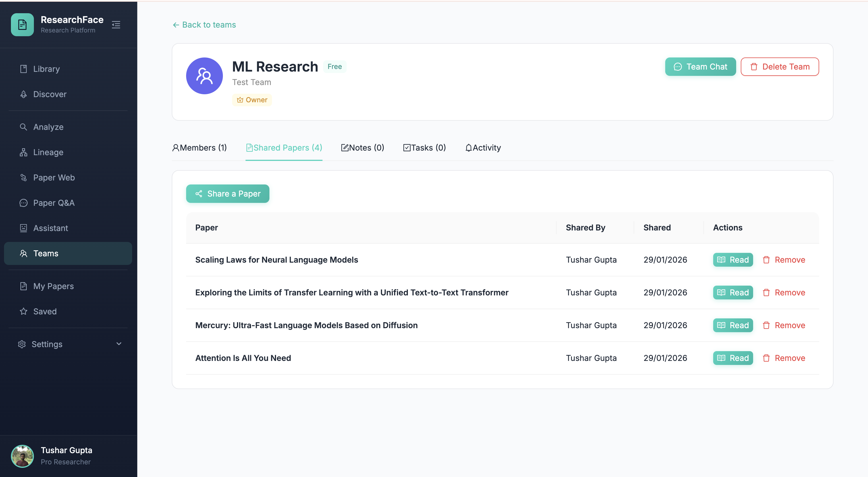View the Activity tab
This screenshot has height=477, width=868.
(483, 148)
